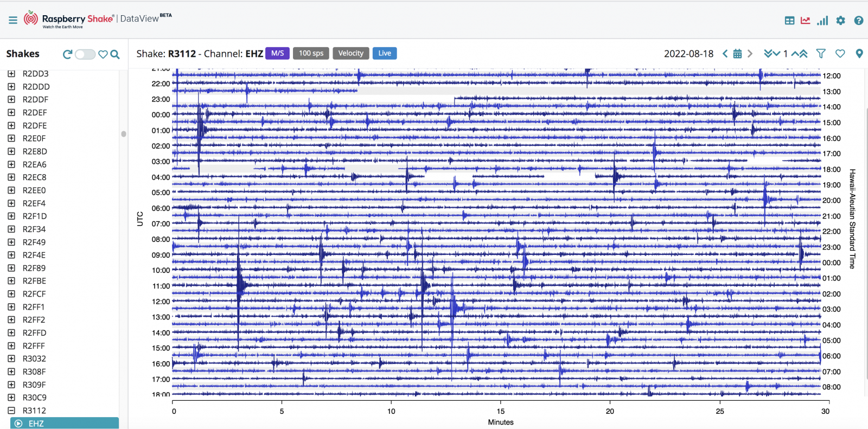The image size is (868, 429).
Task: Open the spectrum bars icon
Action: [x=823, y=21]
